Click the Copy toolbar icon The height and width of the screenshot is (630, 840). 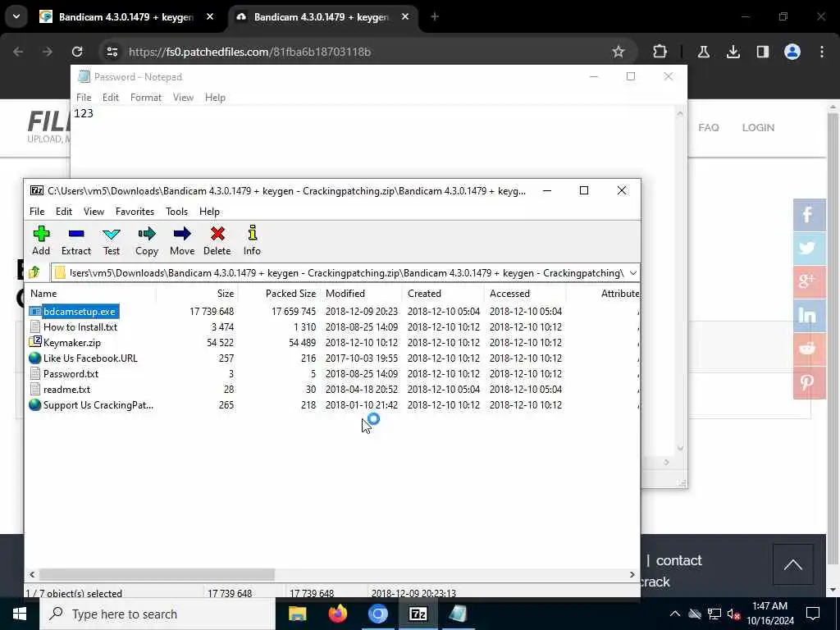[x=146, y=240]
